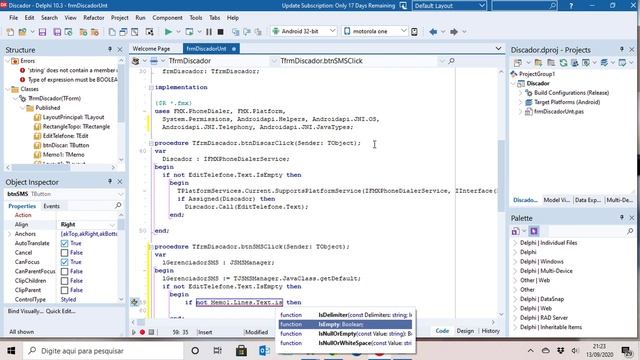This screenshot has height=360, width=640.
Task: Click the New items toolbar icon
Action: (x=10, y=32)
